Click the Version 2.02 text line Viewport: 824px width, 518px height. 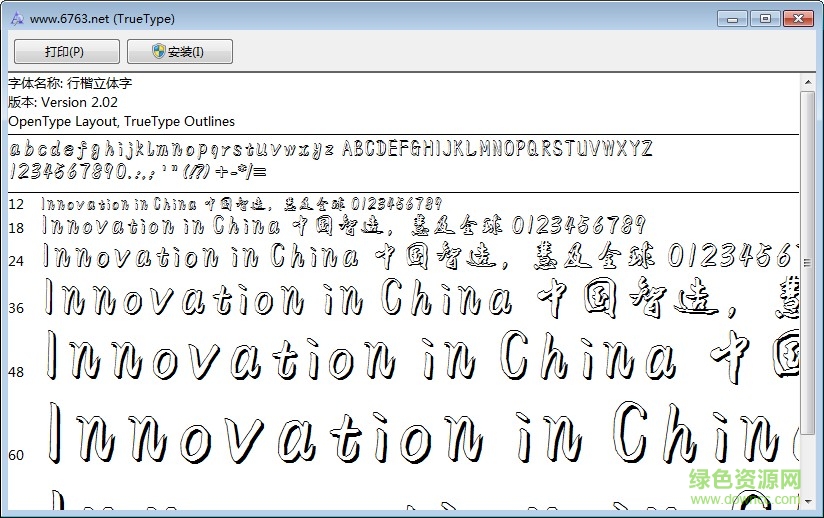(x=63, y=102)
